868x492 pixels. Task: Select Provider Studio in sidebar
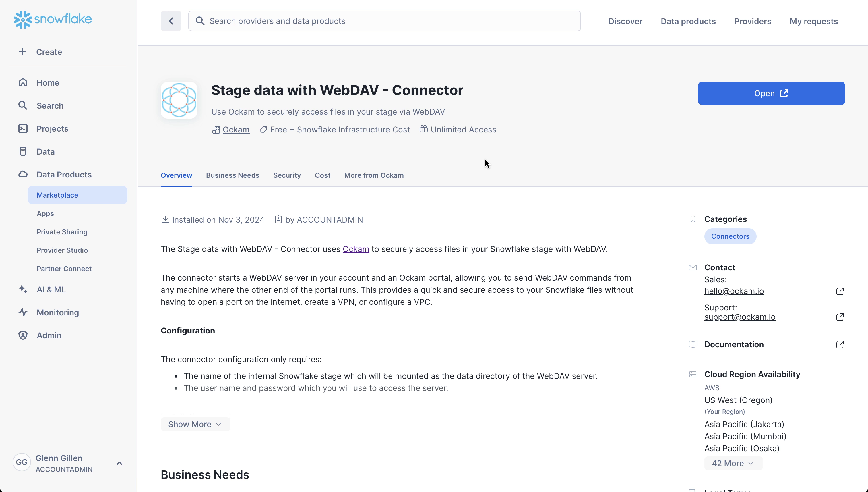[62, 250]
